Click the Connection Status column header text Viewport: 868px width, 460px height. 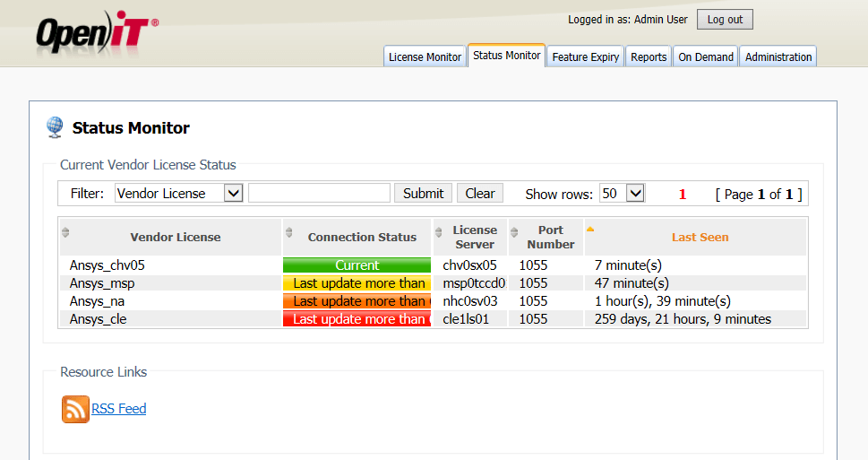pos(362,238)
